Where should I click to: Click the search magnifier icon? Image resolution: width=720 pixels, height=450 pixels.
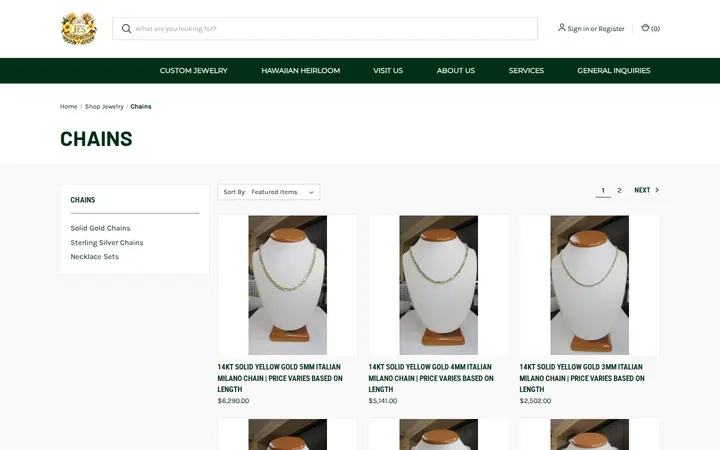[126, 29]
